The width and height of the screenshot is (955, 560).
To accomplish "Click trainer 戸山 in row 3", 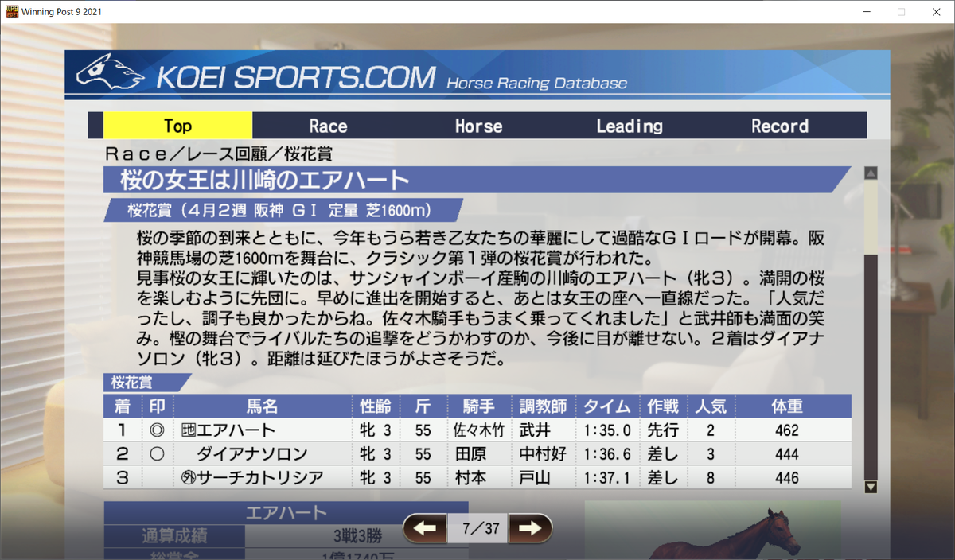I will point(535,478).
